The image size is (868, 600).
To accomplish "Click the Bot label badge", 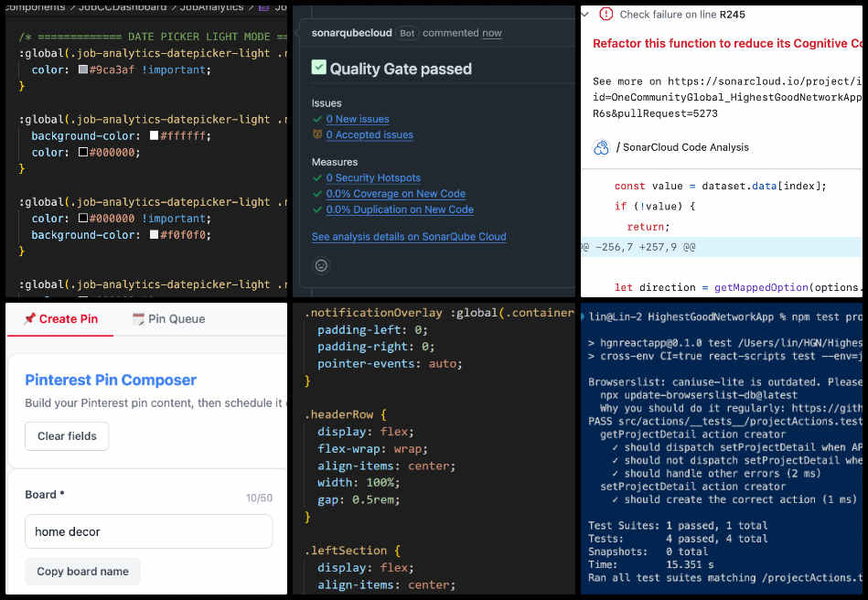I will [407, 33].
